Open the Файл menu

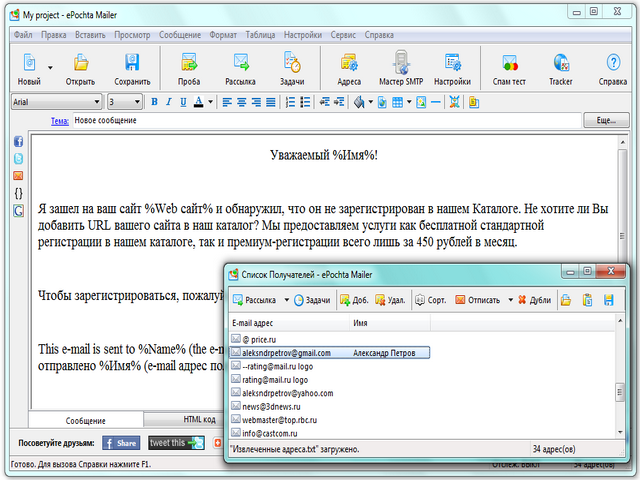(x=23, y=35)
